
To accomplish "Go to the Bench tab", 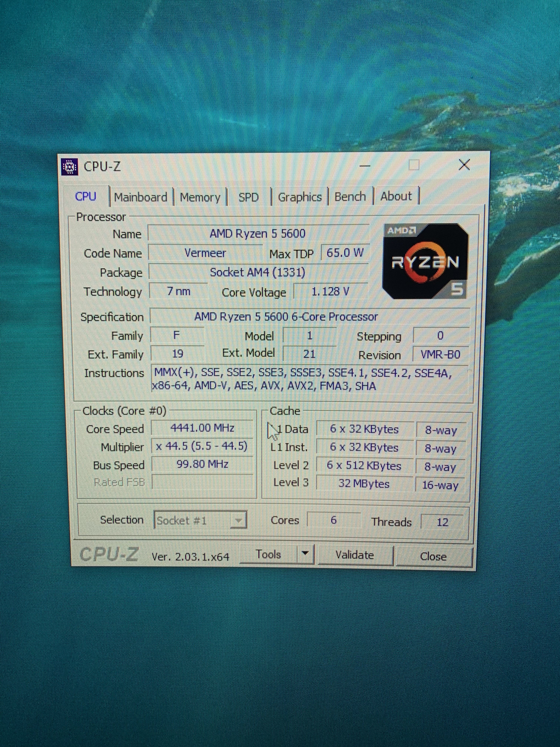I will [x=350, y=197].
